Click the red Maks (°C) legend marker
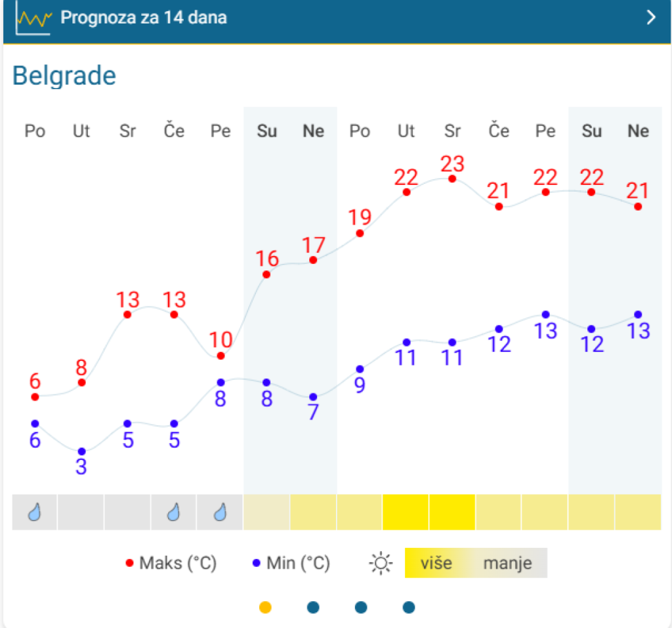The width and height of the screenshot is (672, 628). (x=129, y=563)
